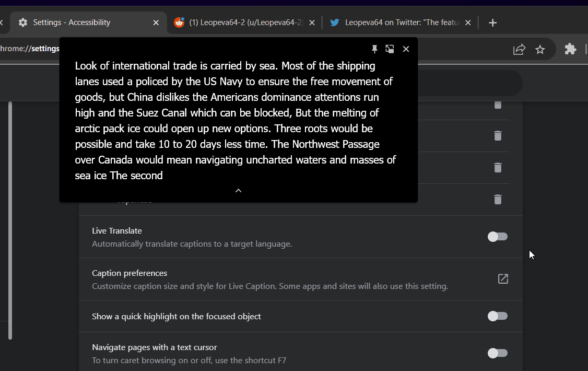Move captions into picture-in-picture view

pyautogui.click(x=390, y=49)
